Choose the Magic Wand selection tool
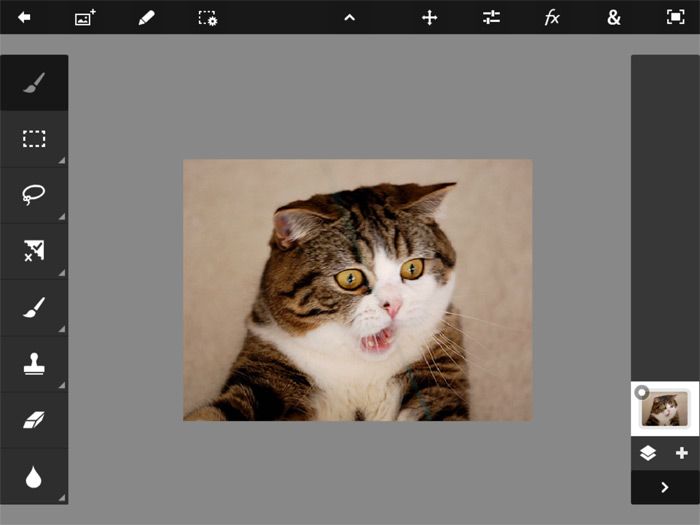The image size is (700, 525). 34,251
